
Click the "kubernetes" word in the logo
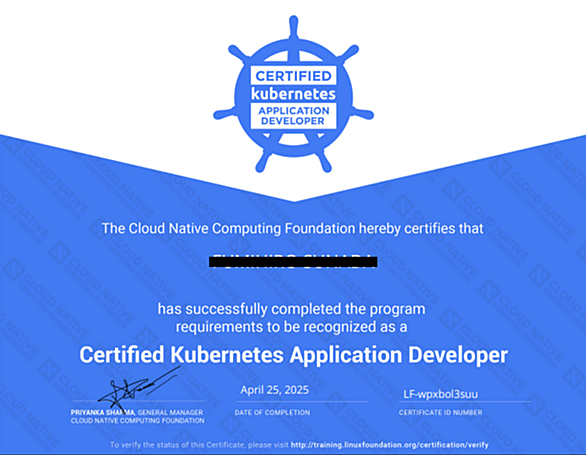[293, 94]
